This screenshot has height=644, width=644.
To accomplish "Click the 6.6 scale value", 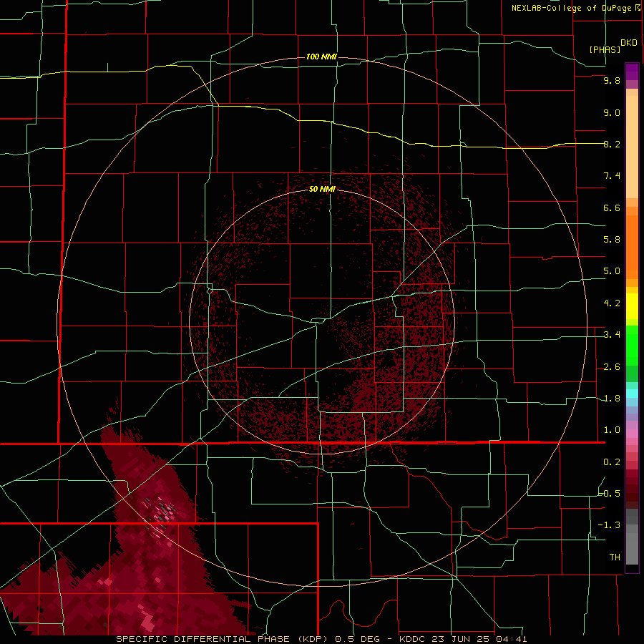I will point(612,208).
